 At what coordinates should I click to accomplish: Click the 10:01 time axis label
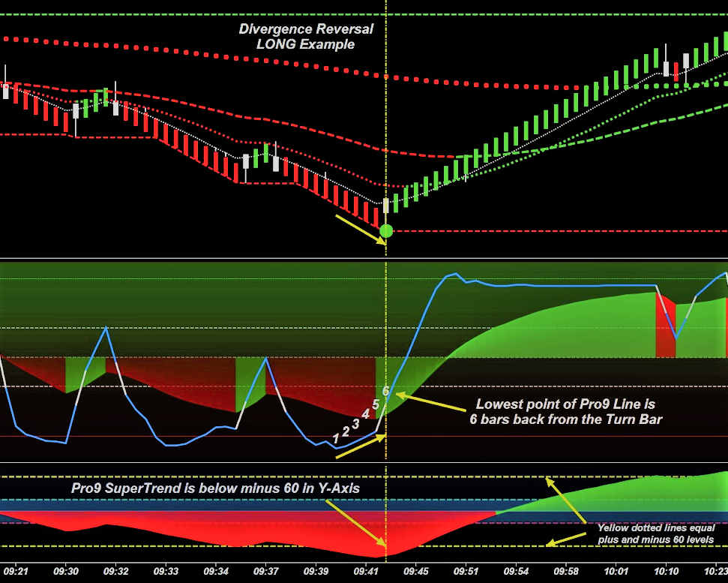[x=616, y=571]
